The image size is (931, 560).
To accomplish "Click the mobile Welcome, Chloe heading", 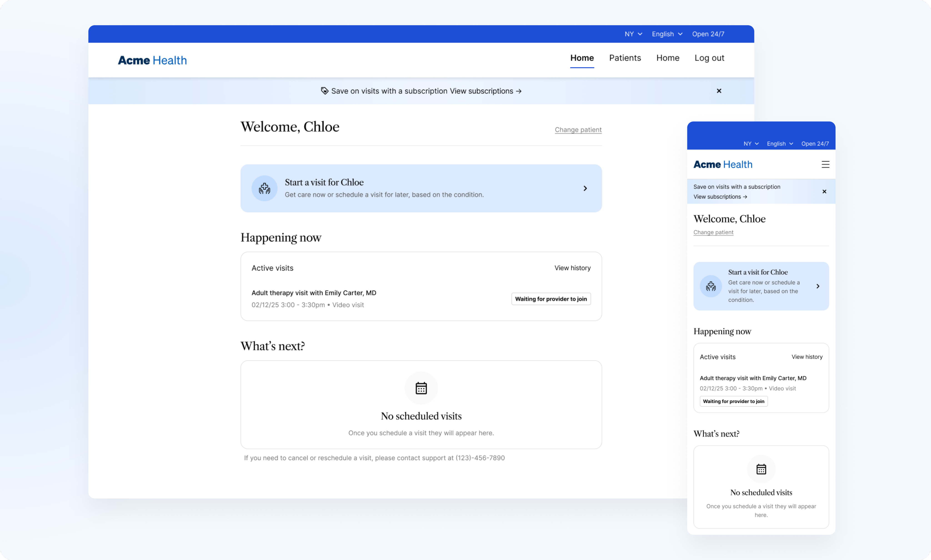I will [x=729, y=219].
